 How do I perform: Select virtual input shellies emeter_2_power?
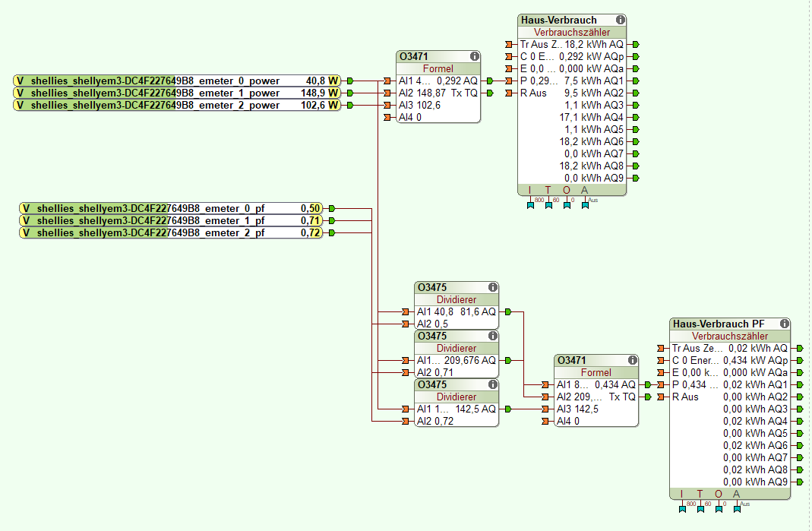click(x=177, y=105)
